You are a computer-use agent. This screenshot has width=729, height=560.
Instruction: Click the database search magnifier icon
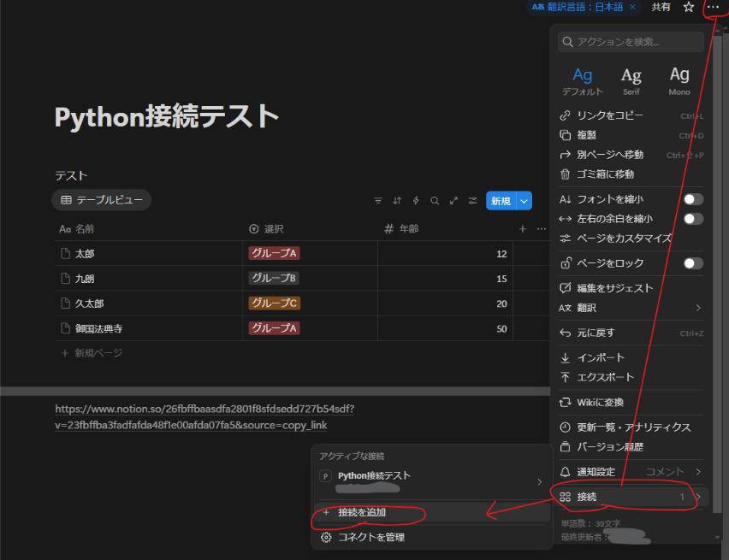tap(435, 201)
